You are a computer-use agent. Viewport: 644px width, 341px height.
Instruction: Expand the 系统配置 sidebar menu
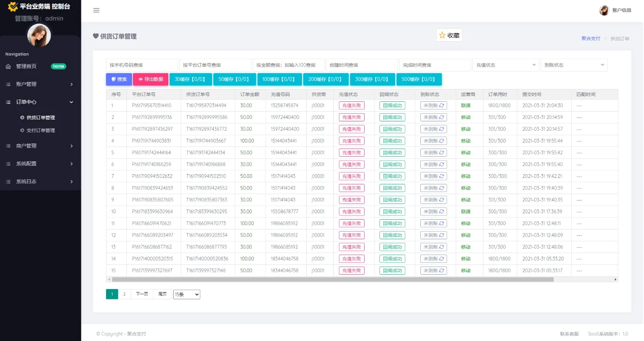coord(40,163)
